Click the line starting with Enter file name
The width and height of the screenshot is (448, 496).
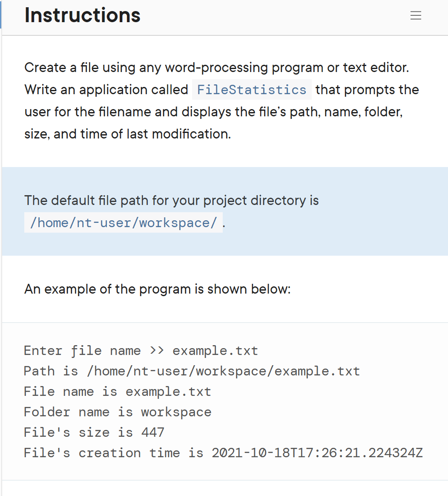point(141,350)
